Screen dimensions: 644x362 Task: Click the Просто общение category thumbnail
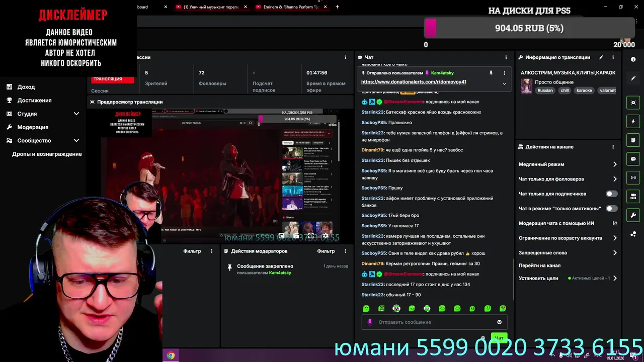click(x=526, y=86)
